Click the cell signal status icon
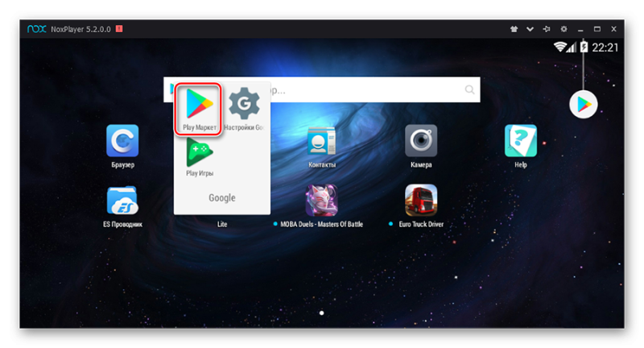This screenshot has width=644, height=348. [572, 48]
